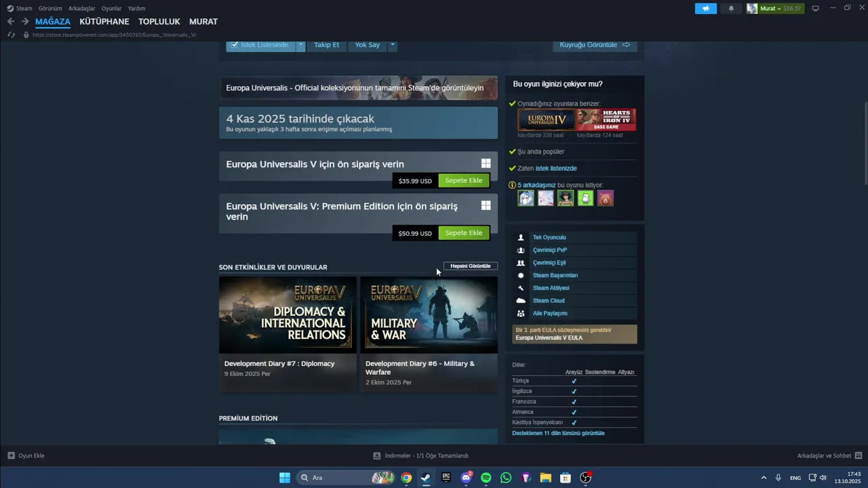The width and height of the screenshot is (868, 488).
Task: Open the KÜTÜPHANE tab
Action: [104, 22]
